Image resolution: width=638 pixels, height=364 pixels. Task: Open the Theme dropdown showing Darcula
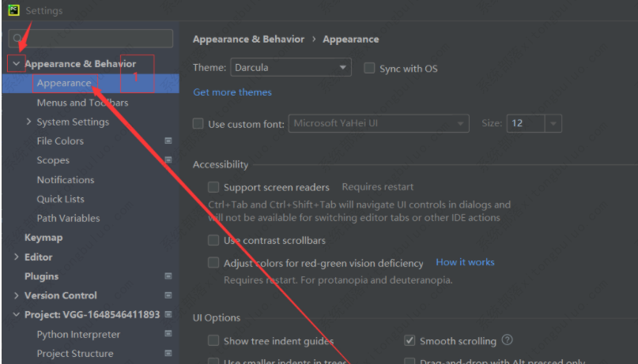tap(290, 68)
